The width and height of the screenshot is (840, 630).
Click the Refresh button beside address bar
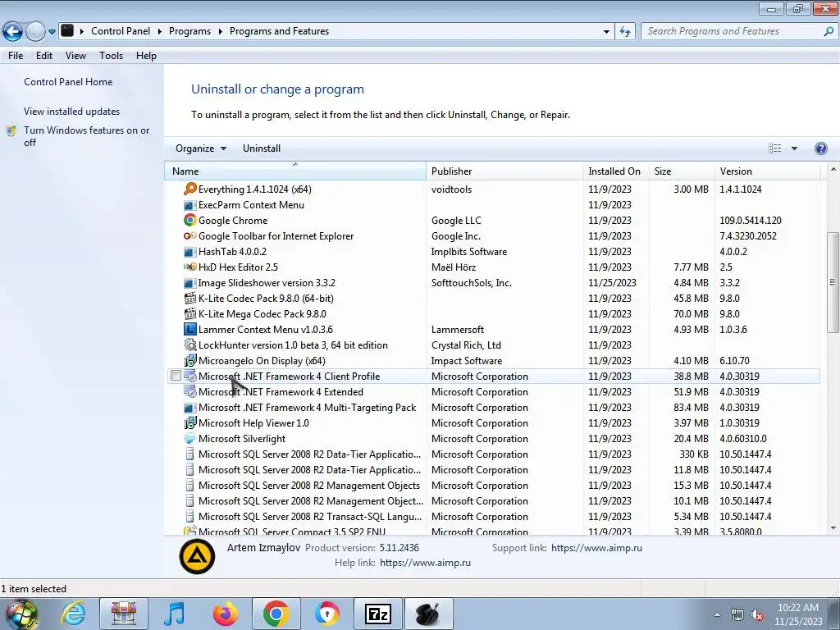pos(624,31)
